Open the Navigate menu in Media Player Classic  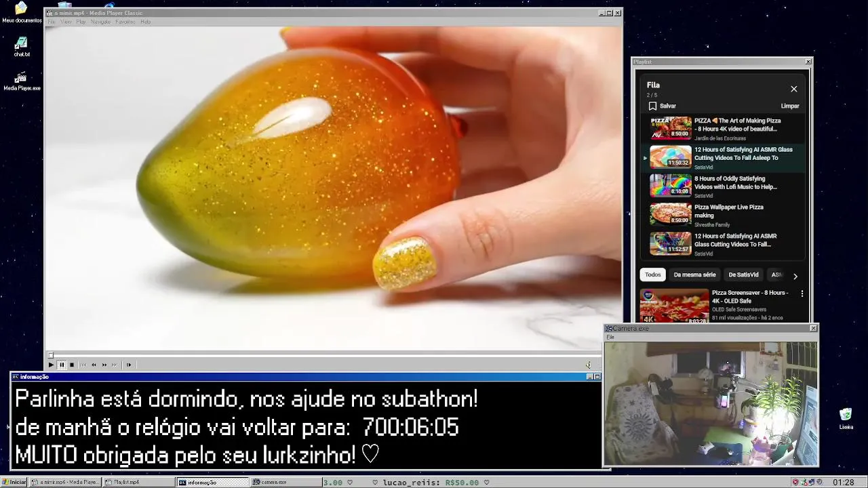tap(100, 22)
